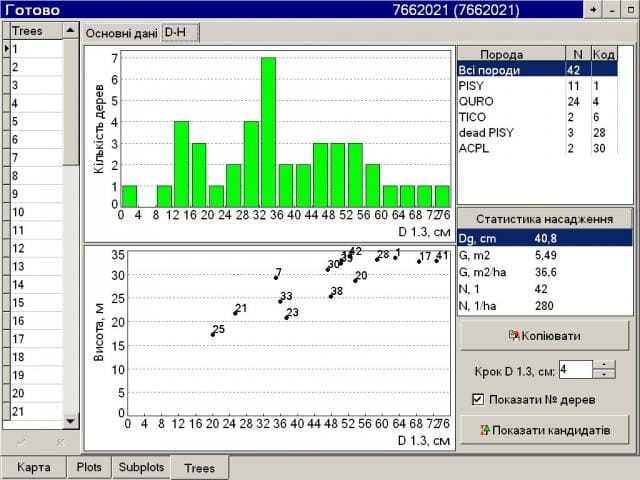640x480 pixels.
Task: Open the Subplots bottom tab
Action: tap(141, 467)
